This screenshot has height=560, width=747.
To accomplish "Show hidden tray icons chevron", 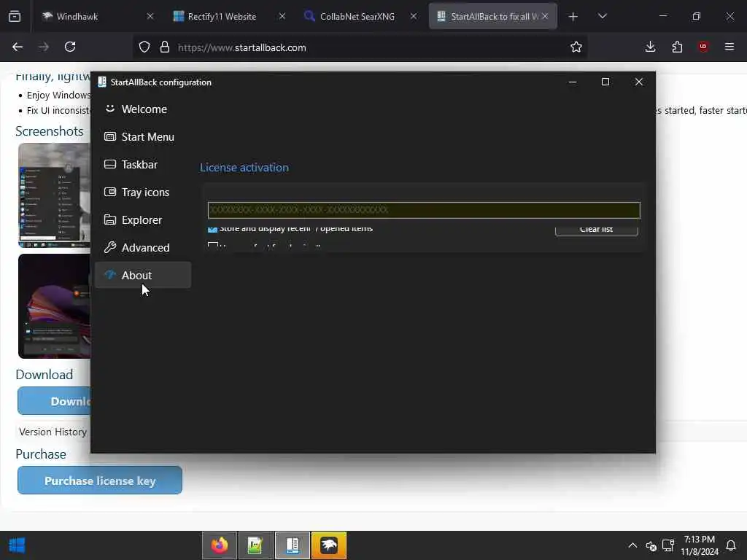I will (x=632, y=545).
